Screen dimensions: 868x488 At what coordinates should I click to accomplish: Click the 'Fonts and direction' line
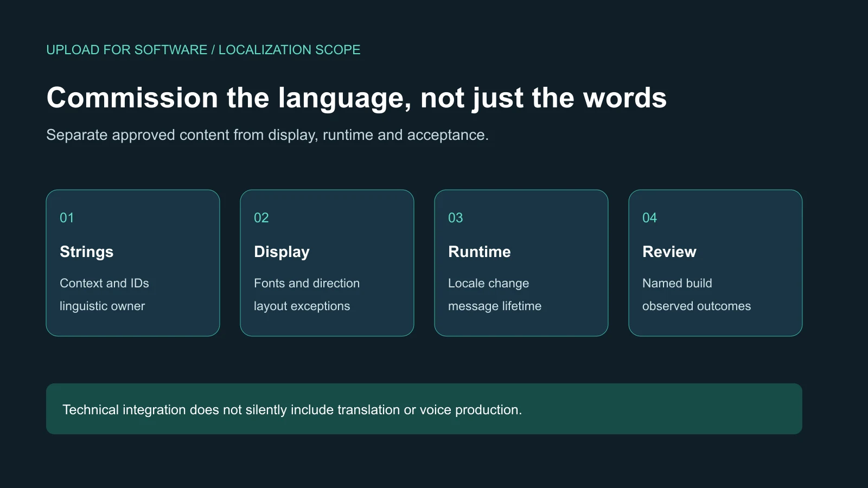307,283
